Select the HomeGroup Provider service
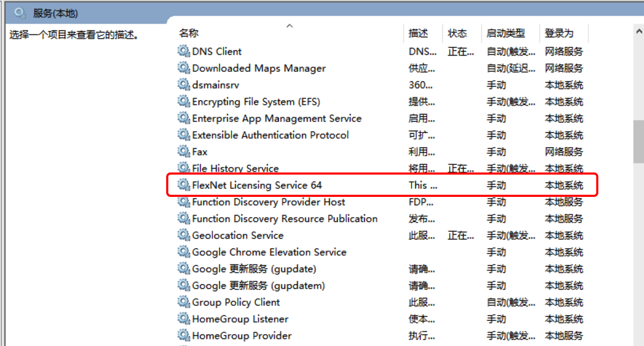The image size is (644, 346). click(x=242, y=335)
